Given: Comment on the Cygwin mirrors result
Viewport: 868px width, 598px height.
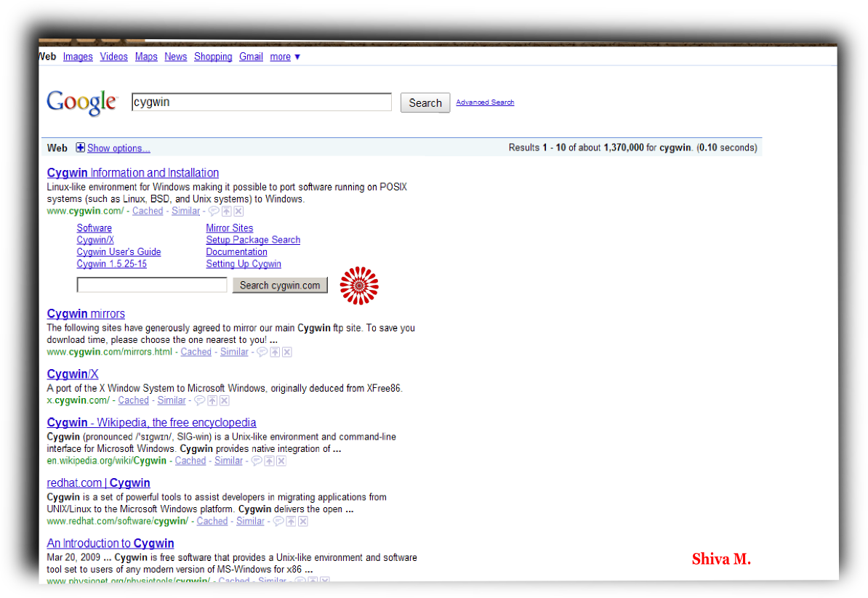Looking at the screenshot, I should click(262, 352).
